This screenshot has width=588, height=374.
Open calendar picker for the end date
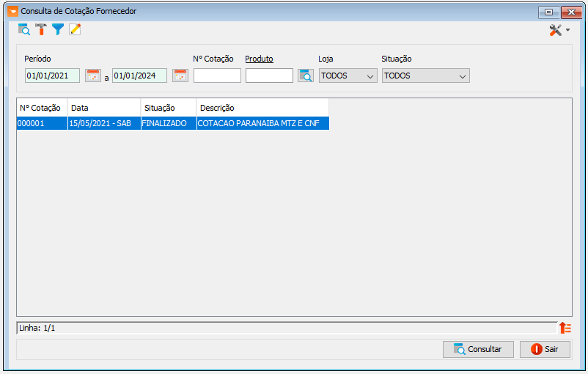pos(180,76)
